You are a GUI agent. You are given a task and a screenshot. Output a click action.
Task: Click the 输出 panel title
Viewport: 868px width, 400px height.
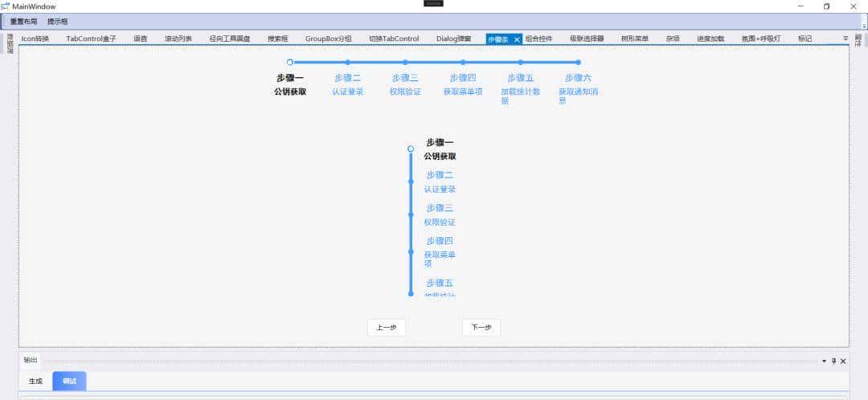click(30, 360)
